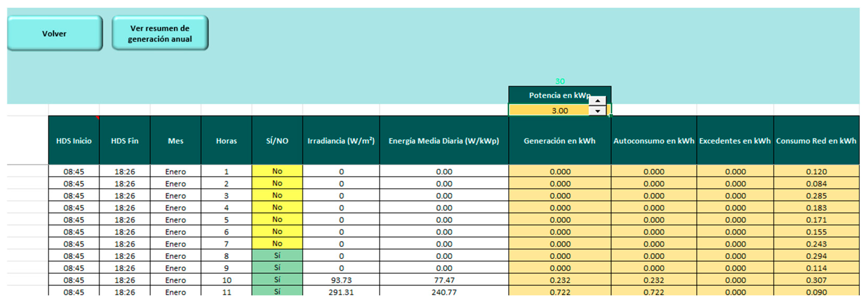Click the Volver button
Screen dimensions: 868x307
point(55,33)
